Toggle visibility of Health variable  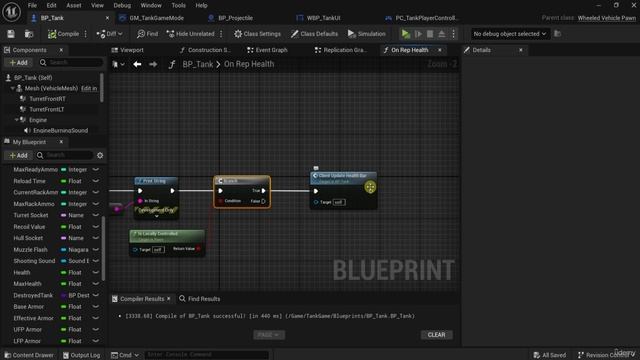(96, 272)
